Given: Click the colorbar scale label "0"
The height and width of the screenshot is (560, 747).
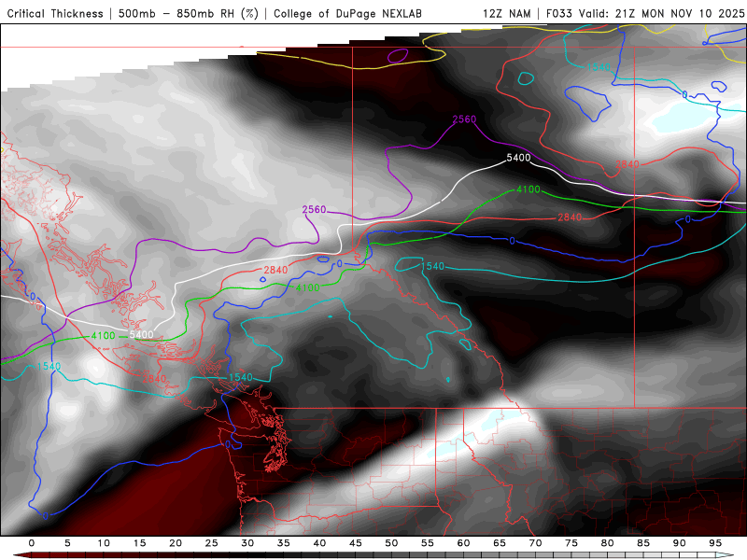Looking at the screenshot, I should coord(32,543).
